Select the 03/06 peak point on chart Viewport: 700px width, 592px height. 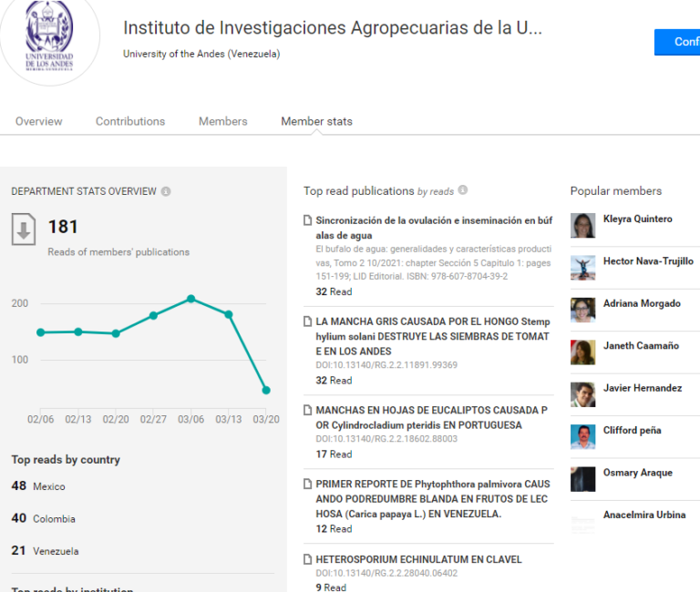pyautogui.click(x=191, y=299)
